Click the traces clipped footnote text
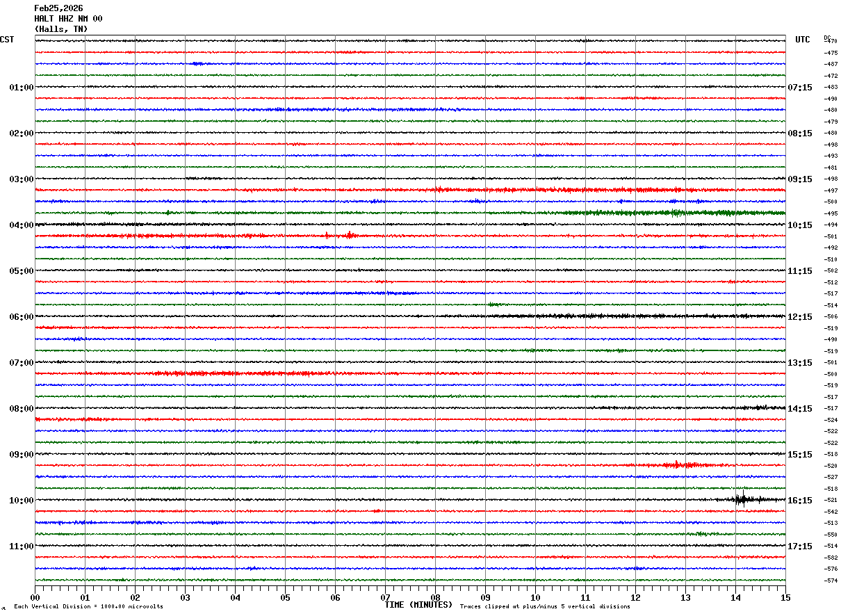Viewport: 841px width, 616px height. (x=545, y=607)
